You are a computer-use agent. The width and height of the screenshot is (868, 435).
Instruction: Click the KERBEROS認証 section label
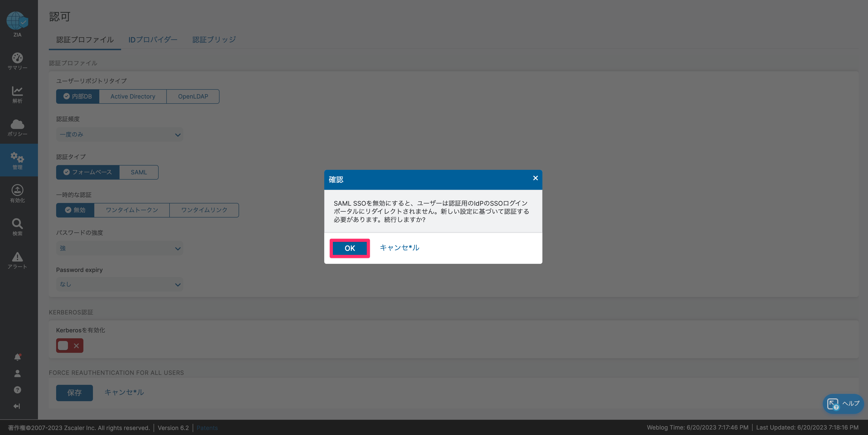tap(71, 312)
